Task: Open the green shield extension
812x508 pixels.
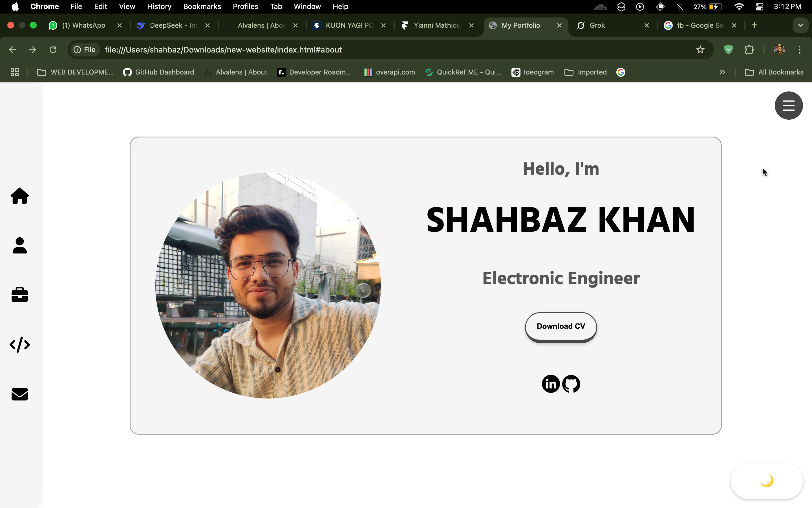Action: coord(728,50)
